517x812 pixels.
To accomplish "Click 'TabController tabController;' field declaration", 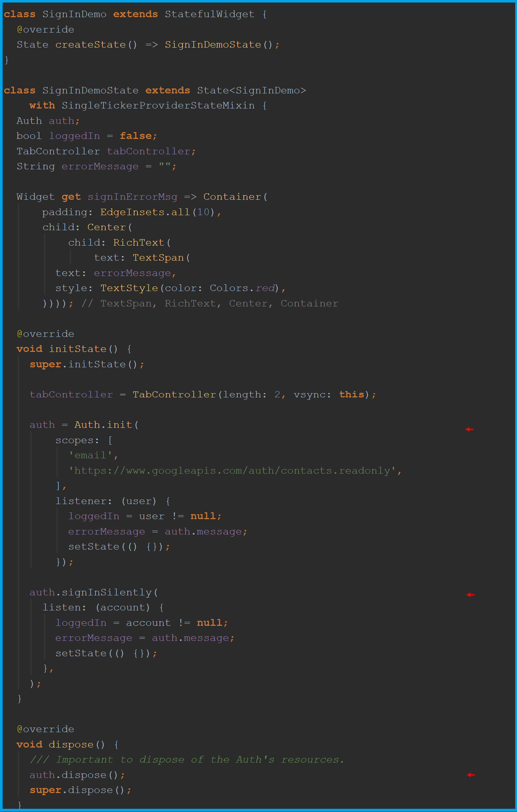I will click(x=106, y=151).
